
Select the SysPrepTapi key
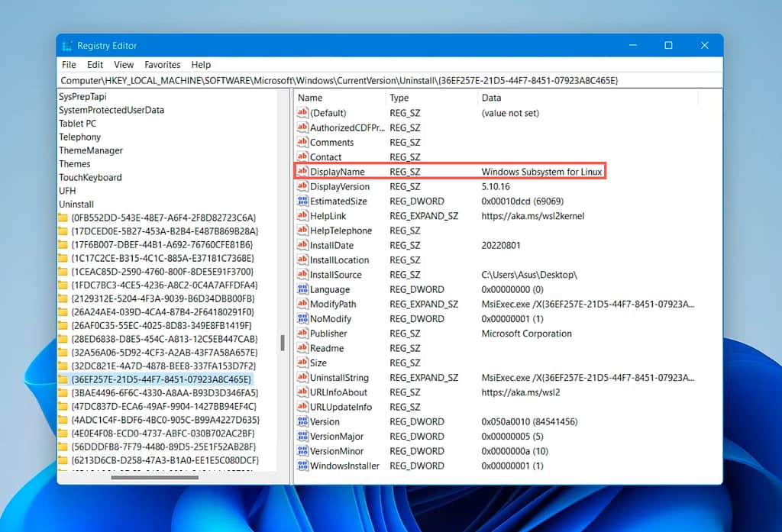[82, 97]
